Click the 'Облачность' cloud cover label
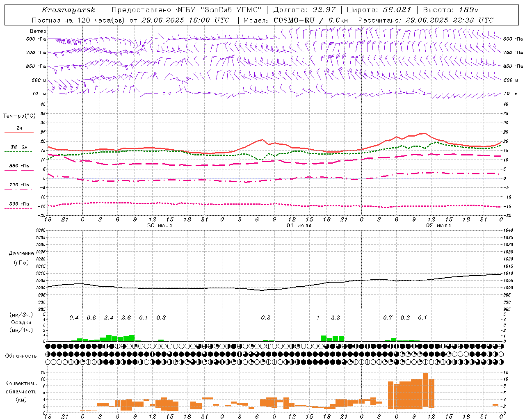This screenshot has height=420, width=525. (x=21, y=356)
